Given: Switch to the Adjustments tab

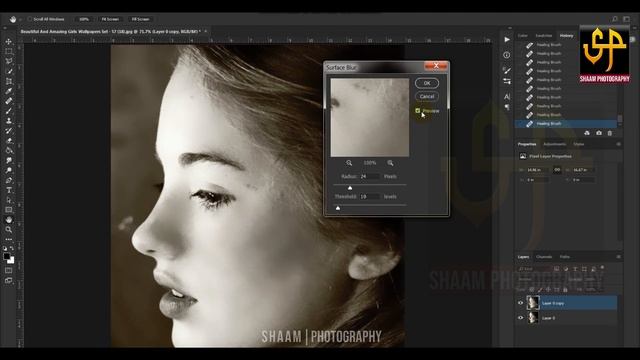Looking at the screenshot, I should (x=554, y=144).
